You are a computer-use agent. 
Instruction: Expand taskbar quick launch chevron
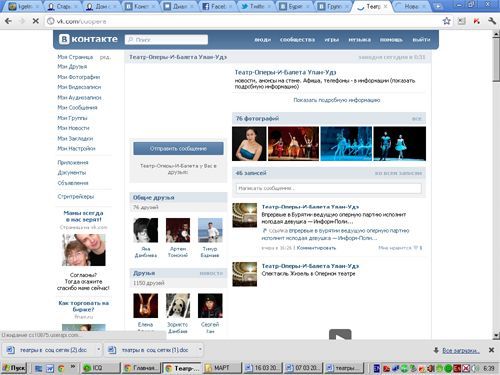click(x=73, y=367)
